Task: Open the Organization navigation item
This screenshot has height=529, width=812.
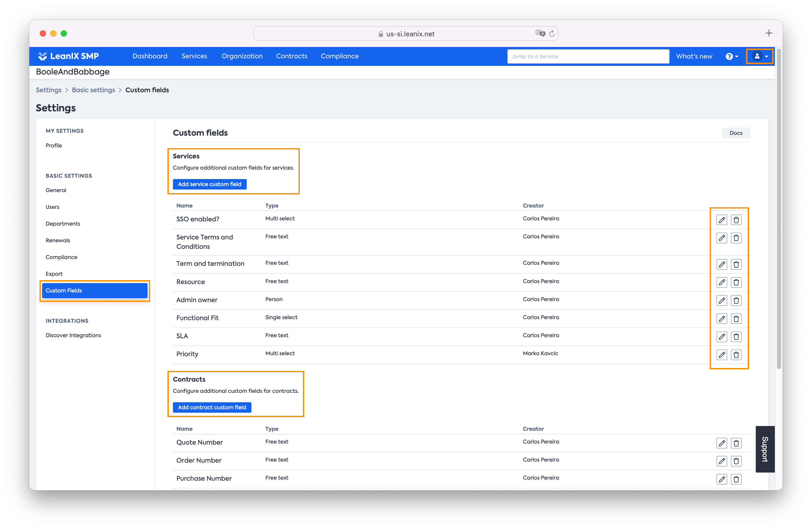Action: 242,56
